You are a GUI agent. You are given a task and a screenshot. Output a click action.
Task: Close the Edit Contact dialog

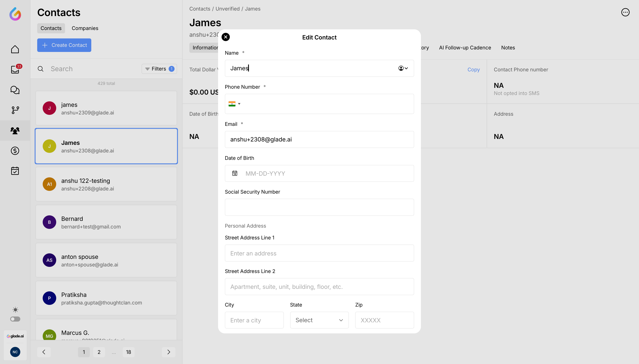click(225, 37)
